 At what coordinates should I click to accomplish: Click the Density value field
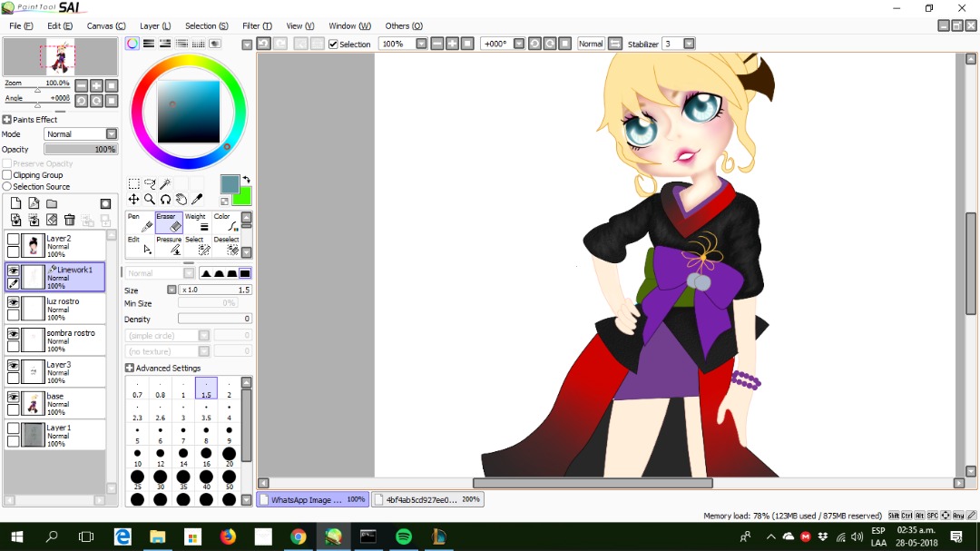(x=214, y=319)
